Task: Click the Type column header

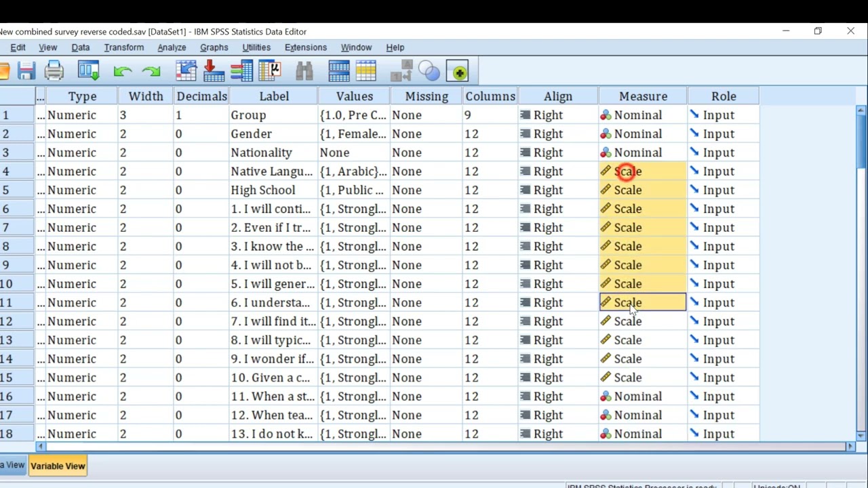Action: coord(82,96)
